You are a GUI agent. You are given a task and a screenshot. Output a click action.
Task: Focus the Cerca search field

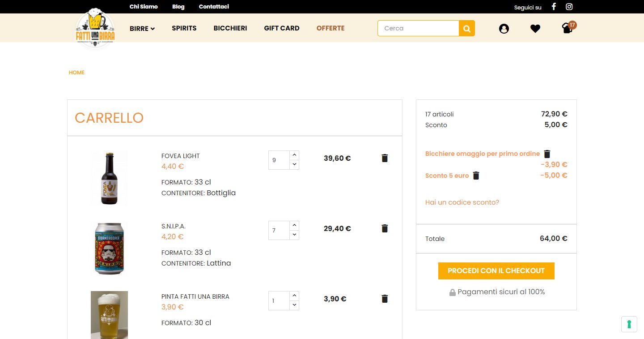tap(418, 28)
